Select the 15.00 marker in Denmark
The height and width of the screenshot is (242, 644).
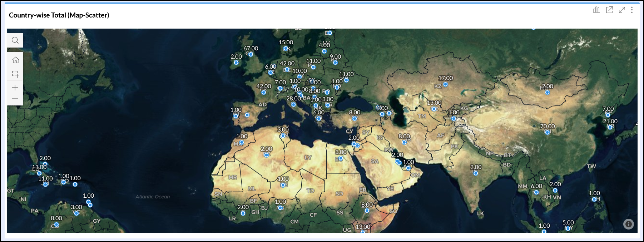(286, 48)
